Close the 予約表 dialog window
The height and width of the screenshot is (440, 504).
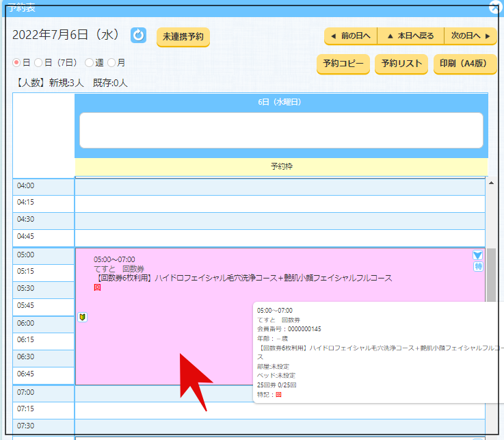pos(496,8)
